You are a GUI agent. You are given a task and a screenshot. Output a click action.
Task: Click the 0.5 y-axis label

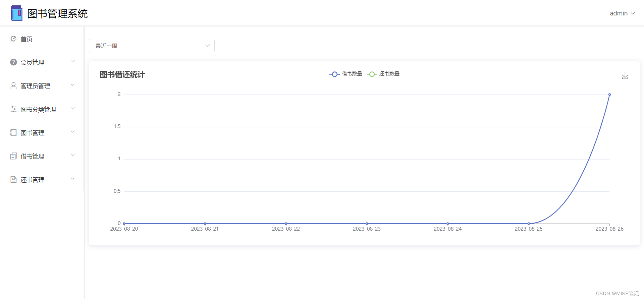[117, 191]
